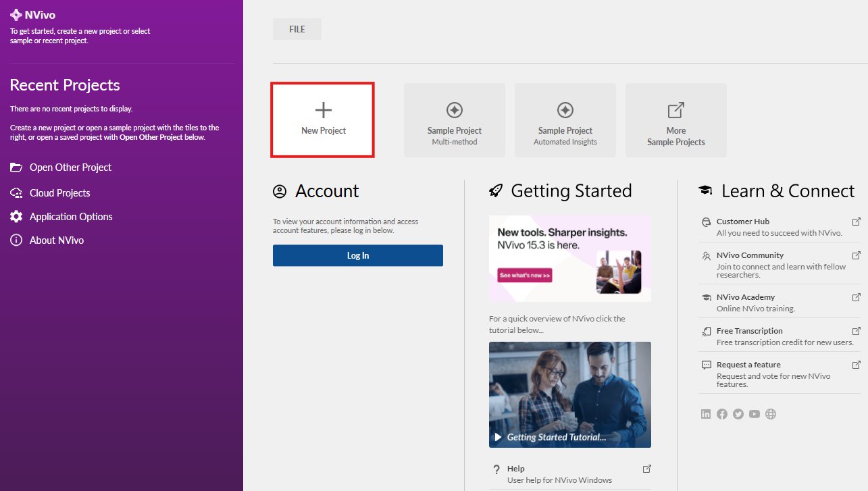Open the FILE menu
This screenshot has width=868, height=491.
click(297, 29)
